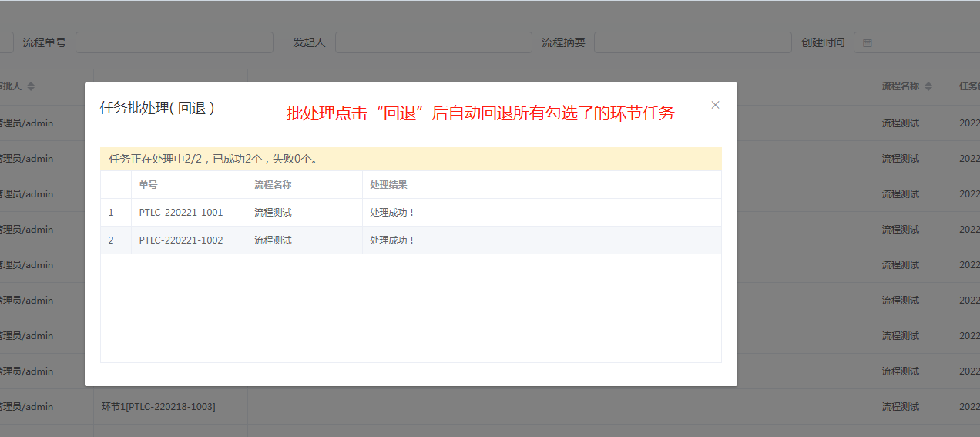Viewport: 980px width, 437px height.
Task: Sort by the 审批人 column arrows
Action: [x=31, y=86]
